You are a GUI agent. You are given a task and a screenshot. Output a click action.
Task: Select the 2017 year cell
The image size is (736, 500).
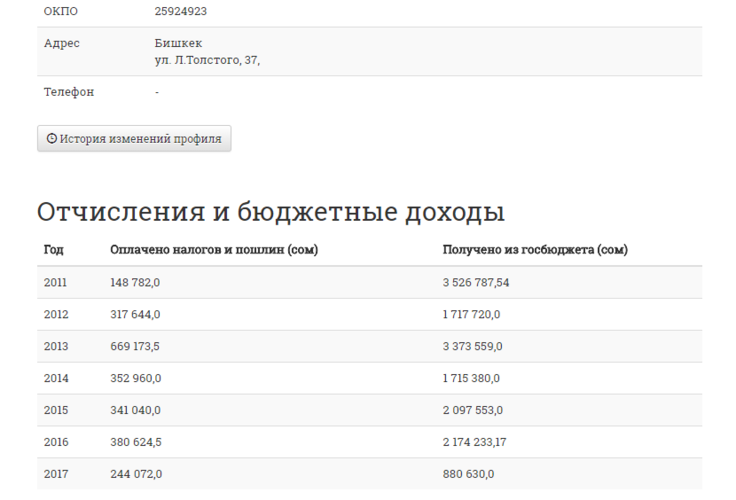pyautogui.click(x=55, y=474)
